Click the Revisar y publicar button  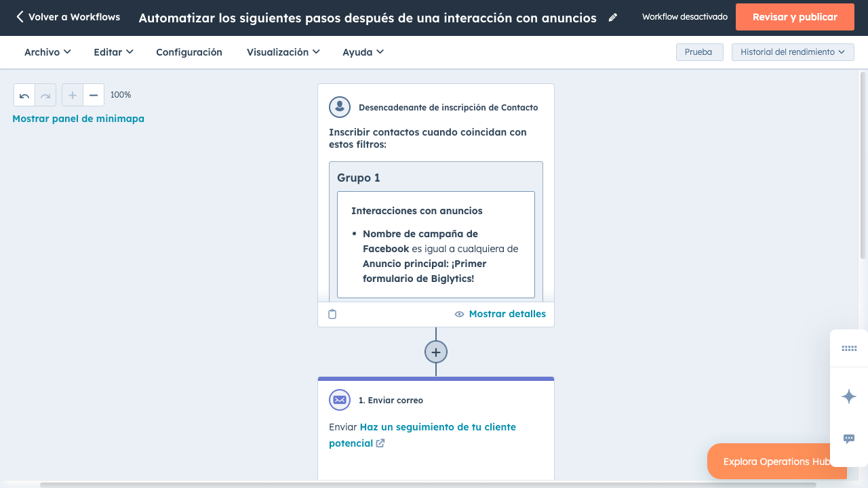[794, 17]
